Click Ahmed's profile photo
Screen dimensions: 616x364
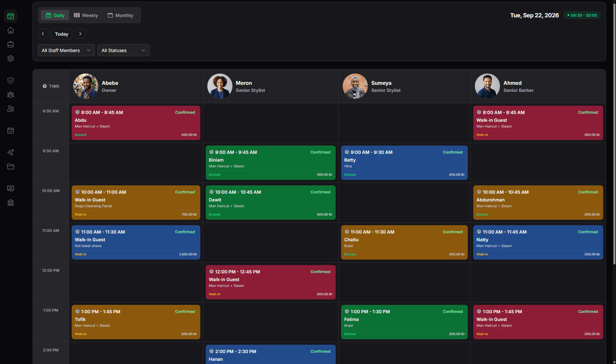(487, 86)
